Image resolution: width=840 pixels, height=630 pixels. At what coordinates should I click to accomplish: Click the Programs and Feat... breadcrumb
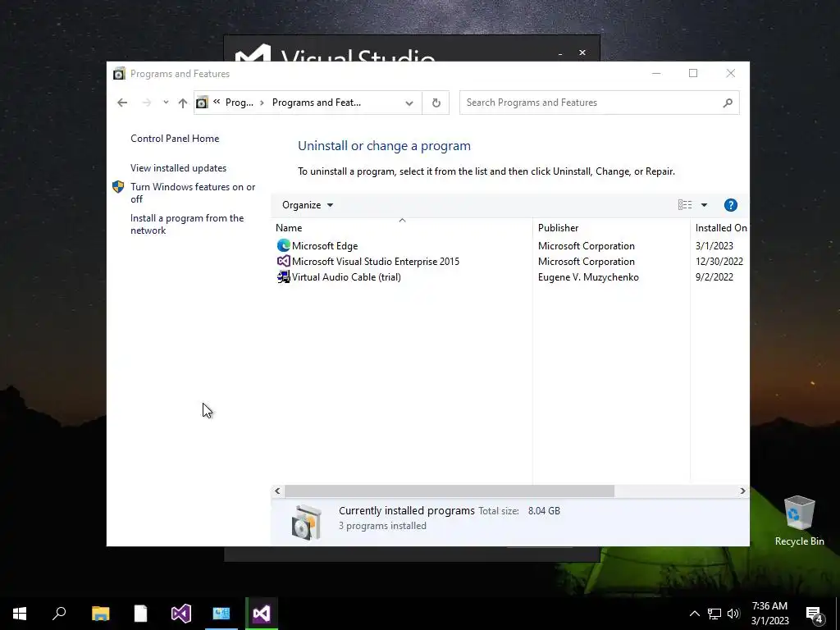[316, 103]
